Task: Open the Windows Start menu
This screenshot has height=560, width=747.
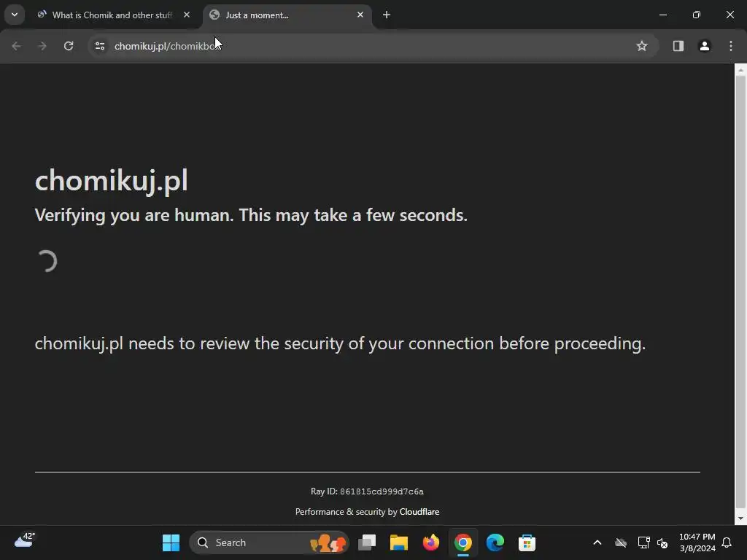Action: click(x=171, y=542)
